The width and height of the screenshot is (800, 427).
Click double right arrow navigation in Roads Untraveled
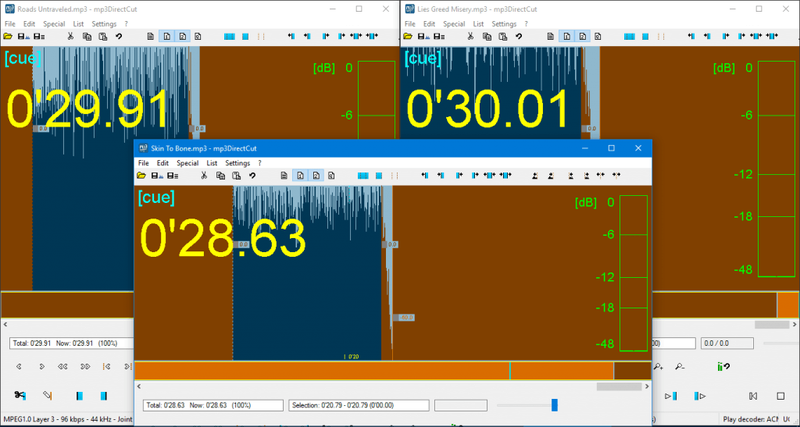tap(85, 366)
